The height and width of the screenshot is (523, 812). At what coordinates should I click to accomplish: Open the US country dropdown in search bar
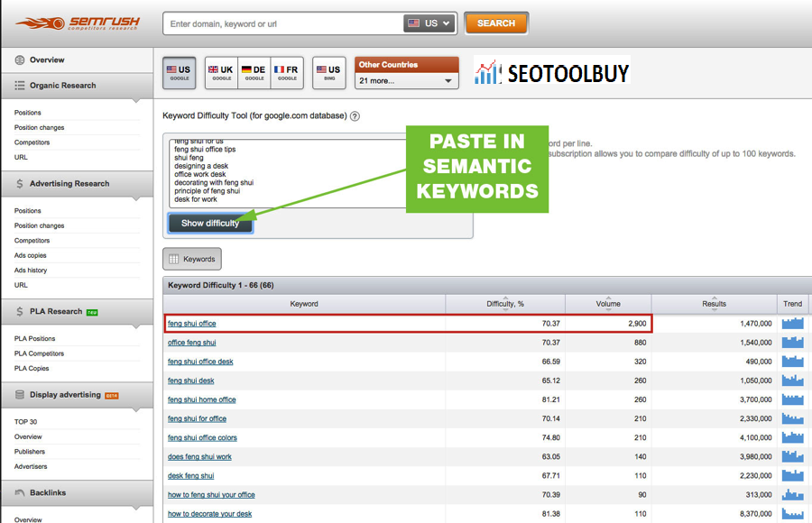pos(429,23)
